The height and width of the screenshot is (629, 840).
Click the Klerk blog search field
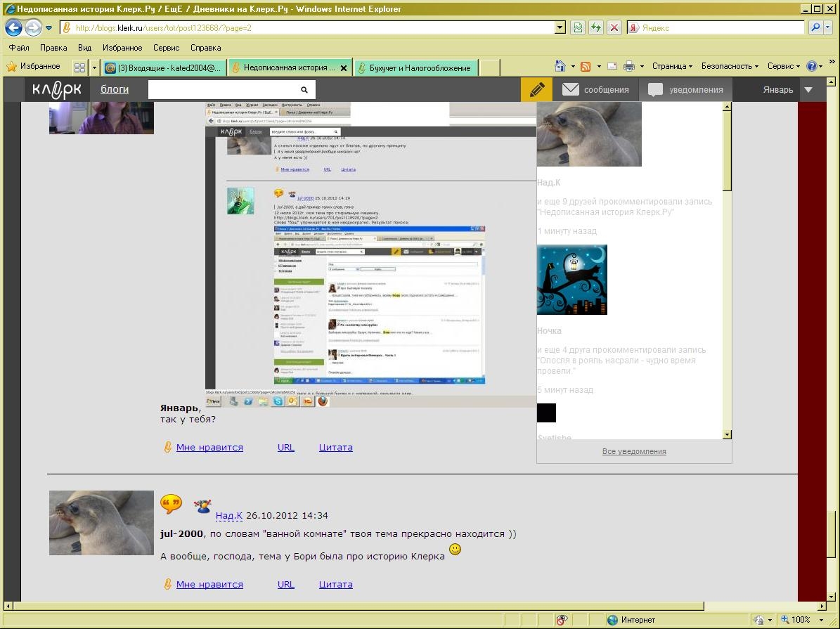coord(224,89)
